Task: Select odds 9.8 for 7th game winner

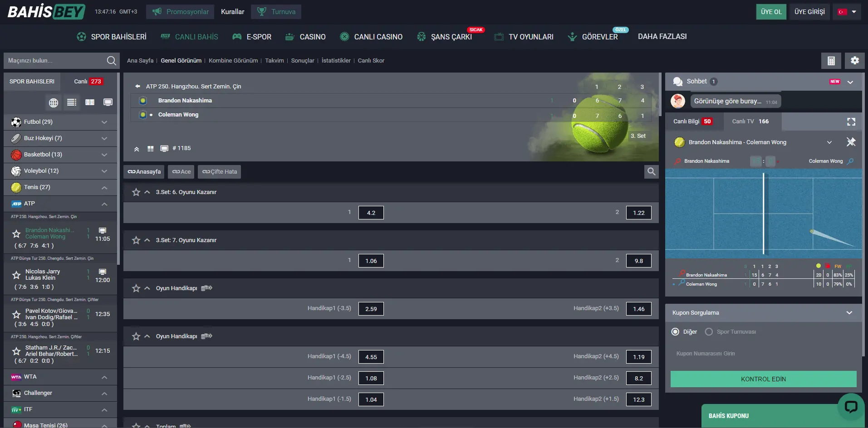Action: [x=639, y=261]
